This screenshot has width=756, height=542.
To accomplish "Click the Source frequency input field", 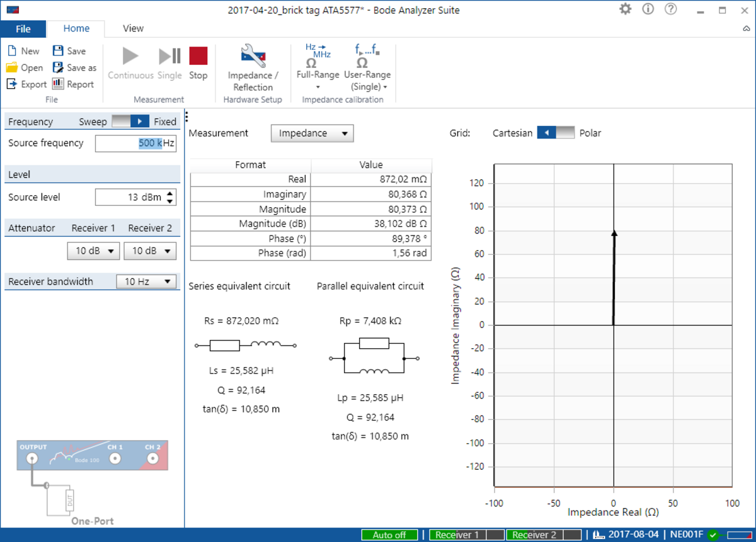I will (135, 144).
